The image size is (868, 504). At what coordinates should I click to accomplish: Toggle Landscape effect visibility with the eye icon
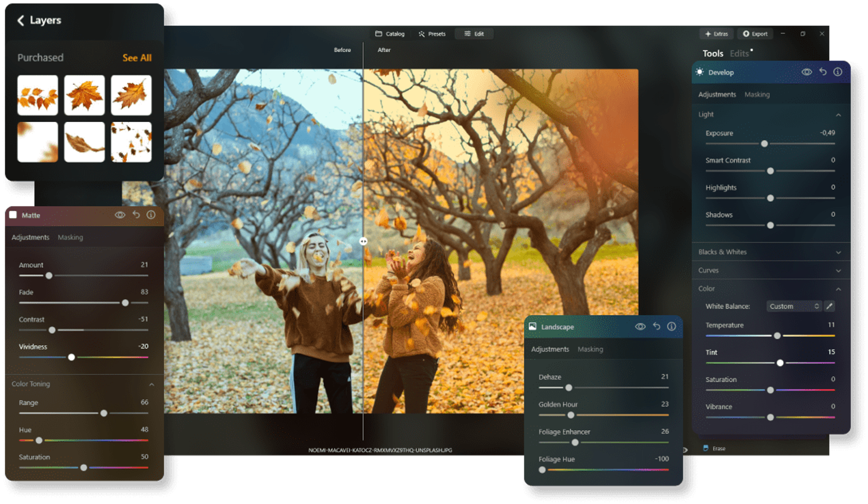point(641,327)
